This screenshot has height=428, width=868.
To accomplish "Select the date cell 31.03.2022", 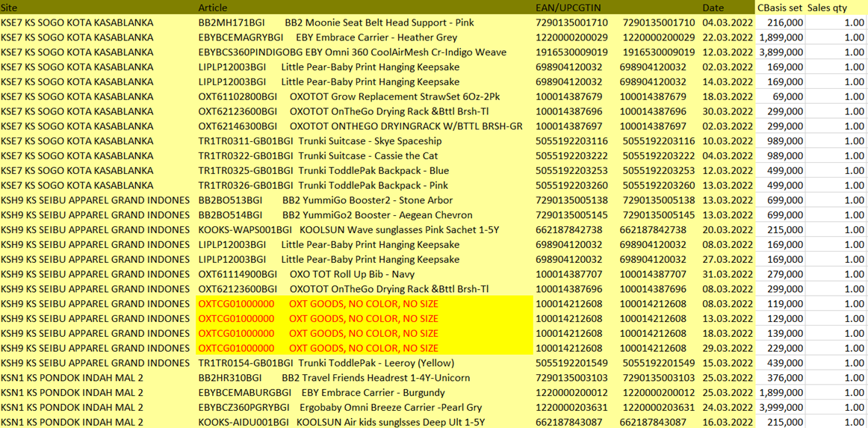I will [x=728, y=274].
